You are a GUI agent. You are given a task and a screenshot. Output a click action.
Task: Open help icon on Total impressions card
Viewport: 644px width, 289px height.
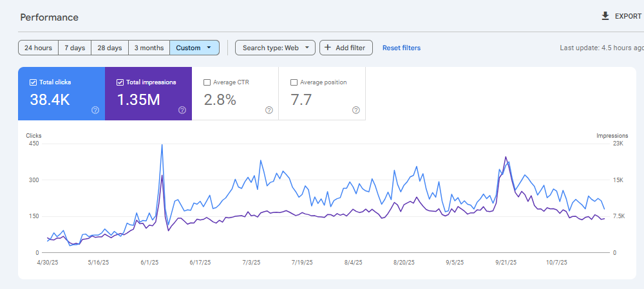tap(182, 110)
